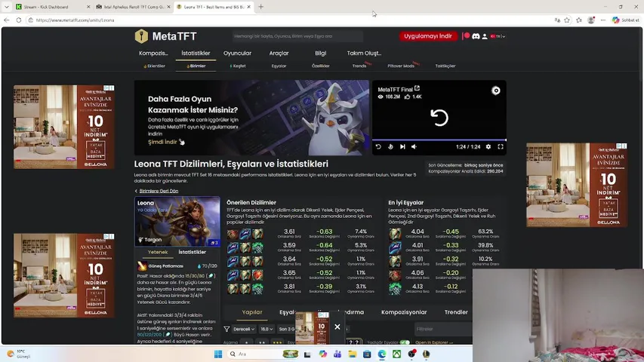This screenshot has height=362, width=644.
Task: Open video player settings gear
Action: (x=488, y=146)
